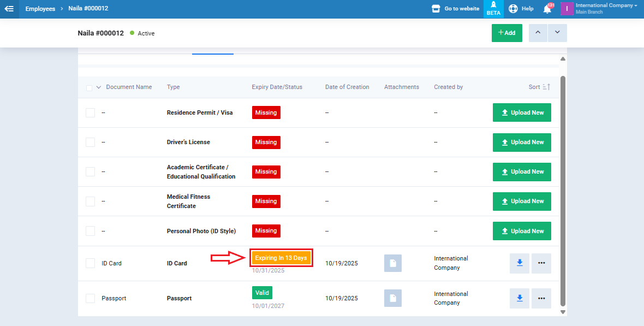Collapse the sidebar with the menu arrow icon
Viewport: 644px width, 326px height.
9,9
